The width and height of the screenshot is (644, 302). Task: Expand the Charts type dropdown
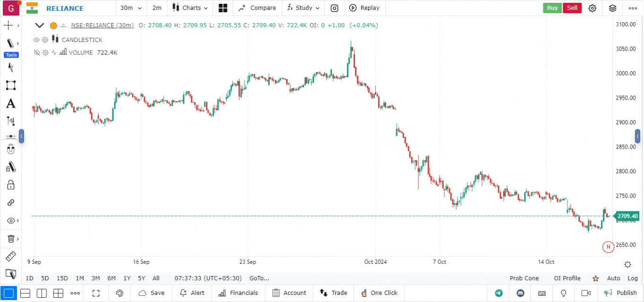(190, 8)
